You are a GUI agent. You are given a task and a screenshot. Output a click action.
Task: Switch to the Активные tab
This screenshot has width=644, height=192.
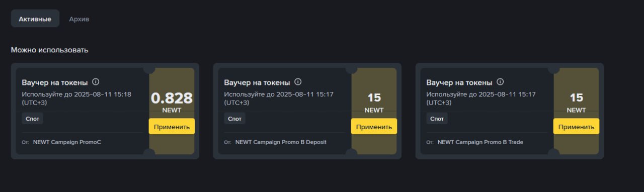coord(35,19)
